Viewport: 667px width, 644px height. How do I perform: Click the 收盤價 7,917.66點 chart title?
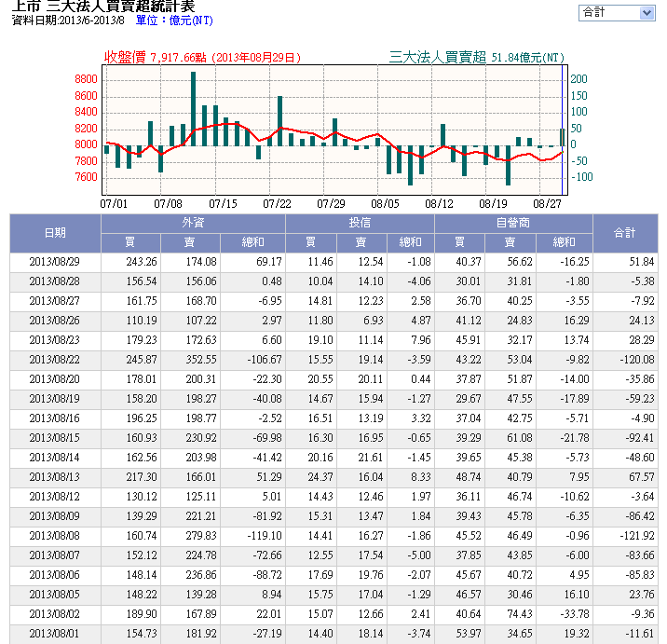(x=203, y=57)
